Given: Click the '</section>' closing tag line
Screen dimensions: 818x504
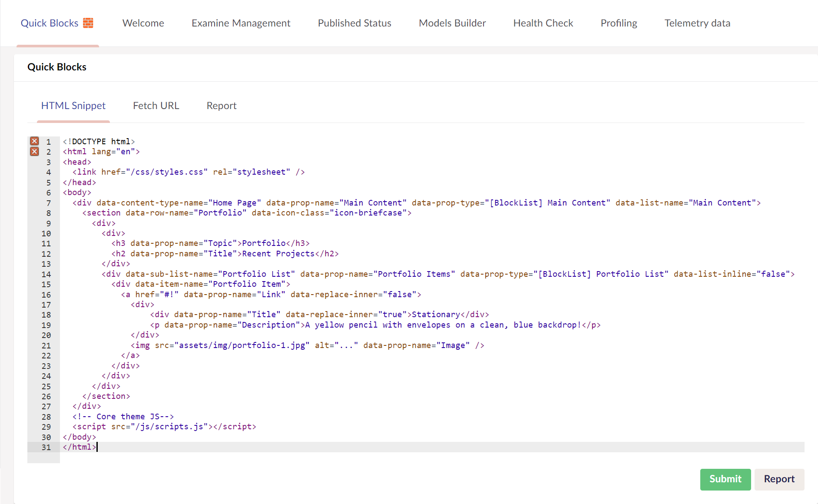Looking at the screenshot, I should (x=106, y=396).
